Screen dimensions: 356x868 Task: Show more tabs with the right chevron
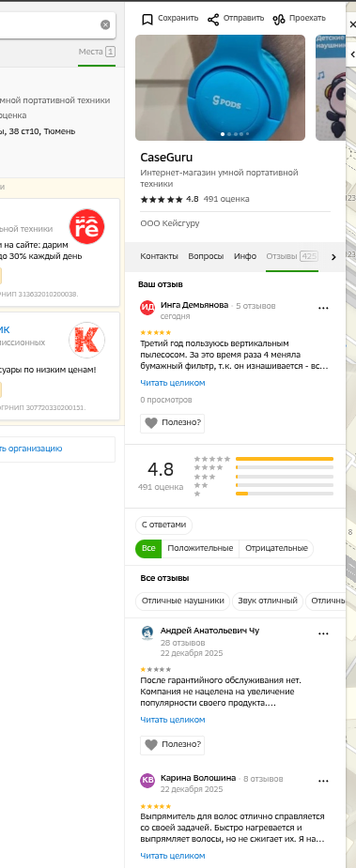pos(333,257)
